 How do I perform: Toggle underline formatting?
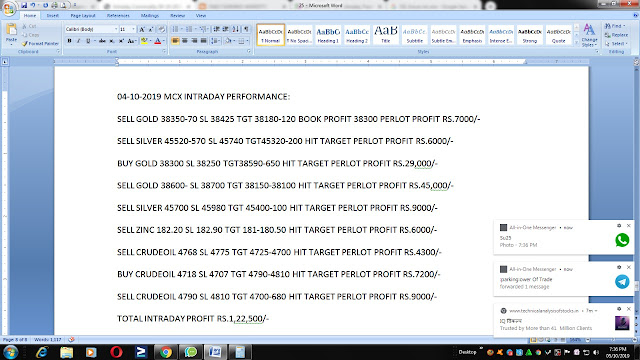click(88, 41)
